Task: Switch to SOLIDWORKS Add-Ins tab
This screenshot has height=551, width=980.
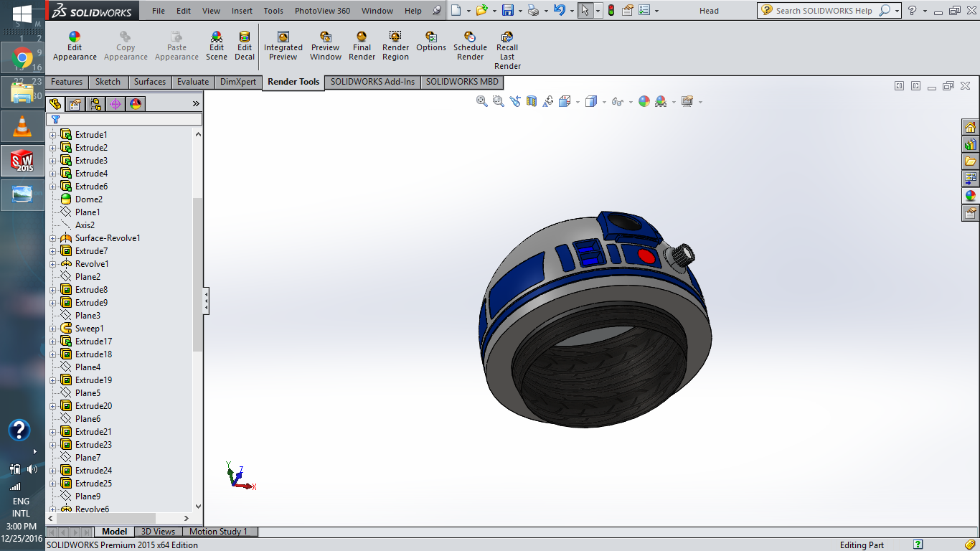Action: tap(372, 82)
